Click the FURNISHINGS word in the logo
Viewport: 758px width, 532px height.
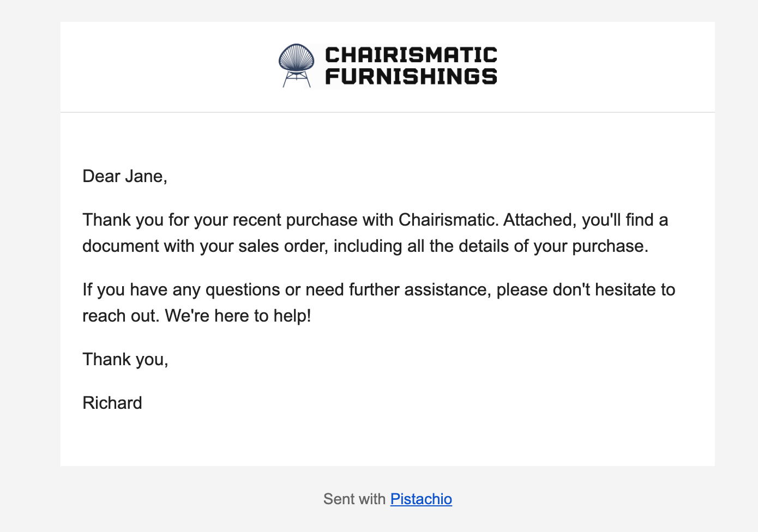point(411,77)
